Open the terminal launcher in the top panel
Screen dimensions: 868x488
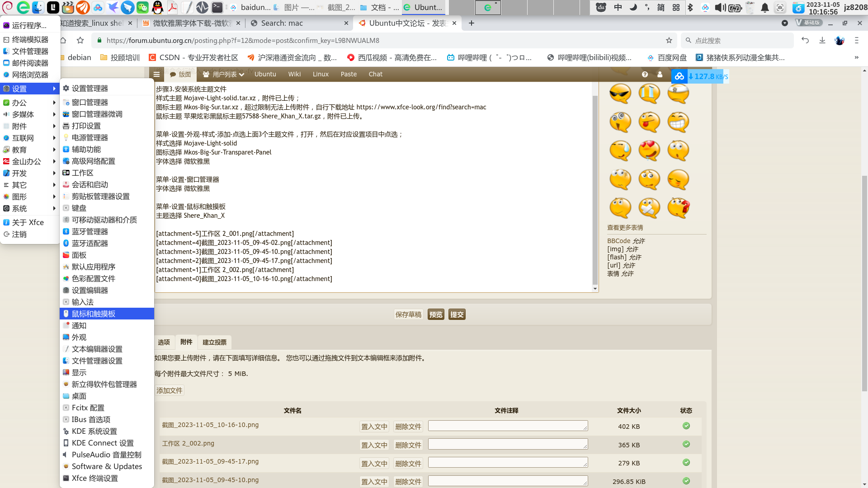coord(217,7)
